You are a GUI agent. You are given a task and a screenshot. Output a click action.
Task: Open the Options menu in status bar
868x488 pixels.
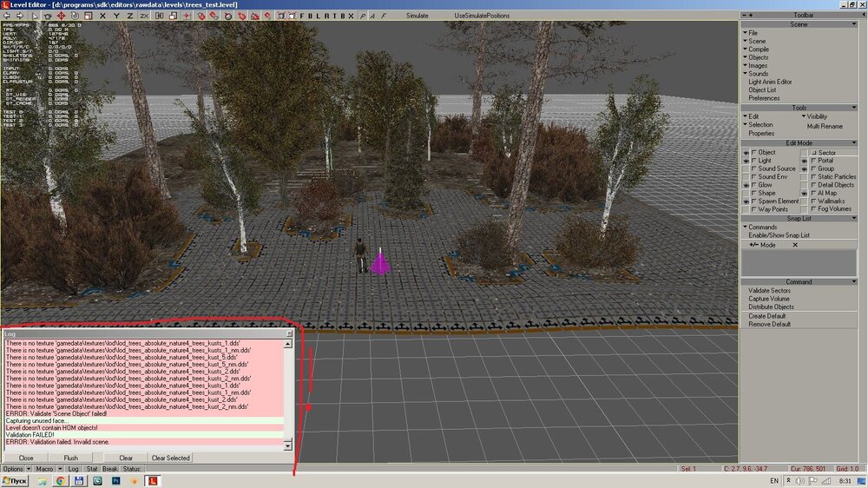pyautogui.click(x=13, y=469)
